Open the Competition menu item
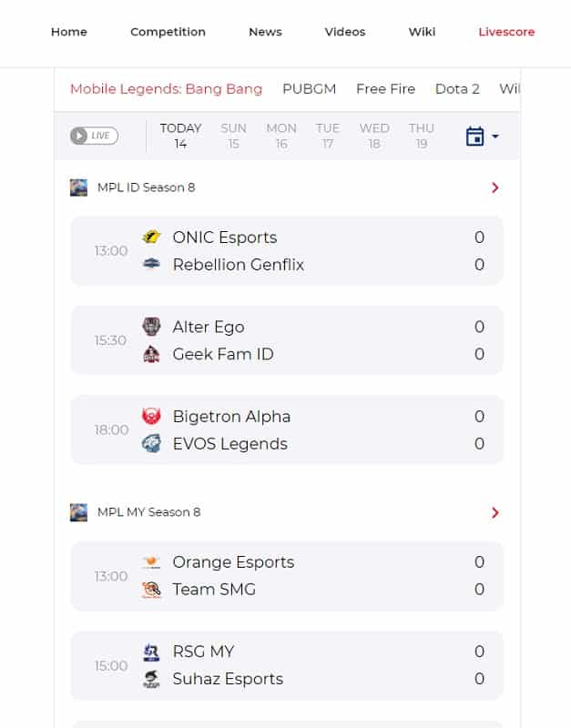 [x=168, y=32]
